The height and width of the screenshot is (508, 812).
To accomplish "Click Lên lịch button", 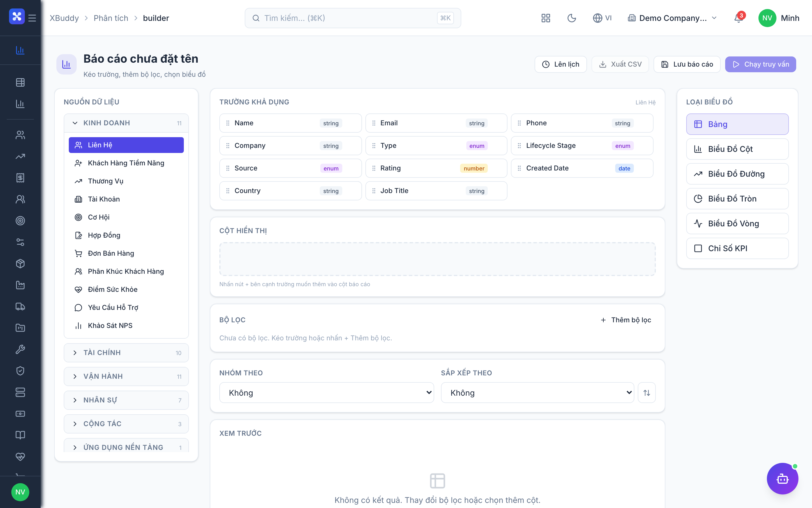I will click(x=560, y=64).
